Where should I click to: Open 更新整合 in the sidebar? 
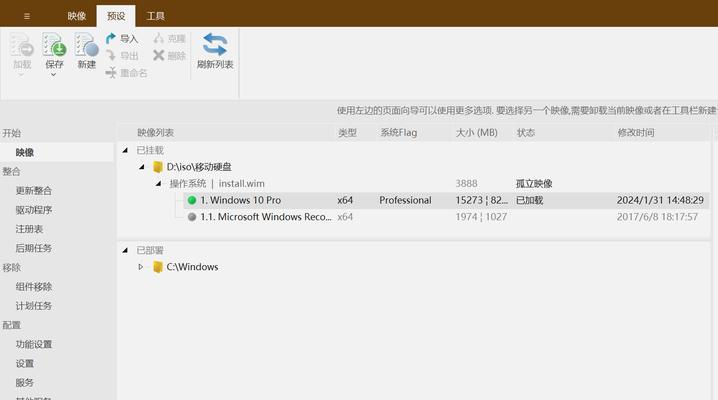[x=33, y=190]
